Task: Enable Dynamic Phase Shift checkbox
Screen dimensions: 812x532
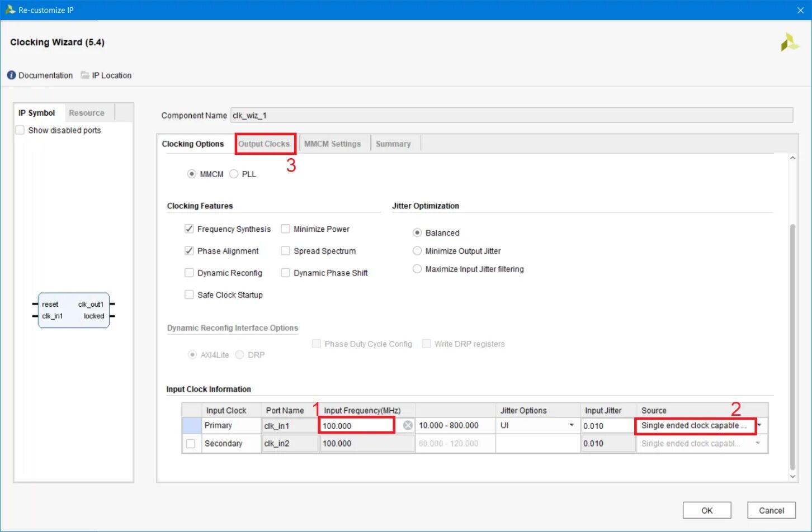Action: (x=285, y=273)
